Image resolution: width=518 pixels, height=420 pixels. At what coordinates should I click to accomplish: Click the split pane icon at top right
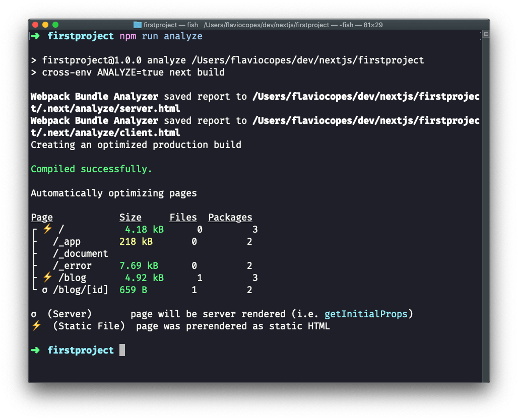click(x=486, y=34)
